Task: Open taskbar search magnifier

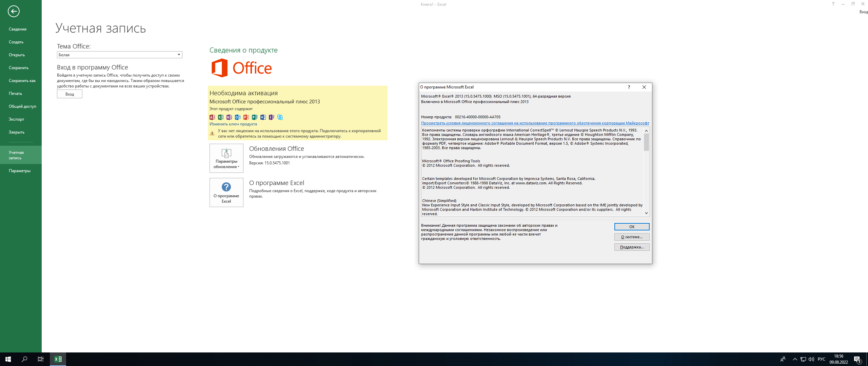Action: pos(24,359)
